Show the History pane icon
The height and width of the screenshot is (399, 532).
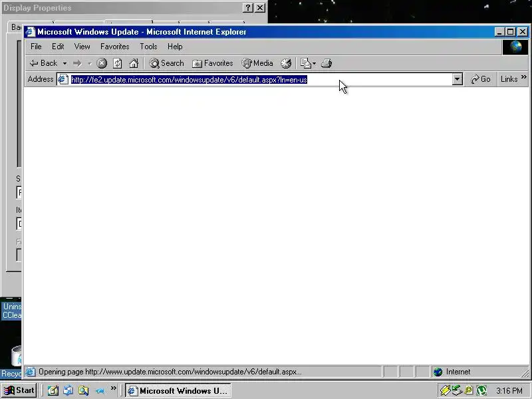[x=286, y=63]
